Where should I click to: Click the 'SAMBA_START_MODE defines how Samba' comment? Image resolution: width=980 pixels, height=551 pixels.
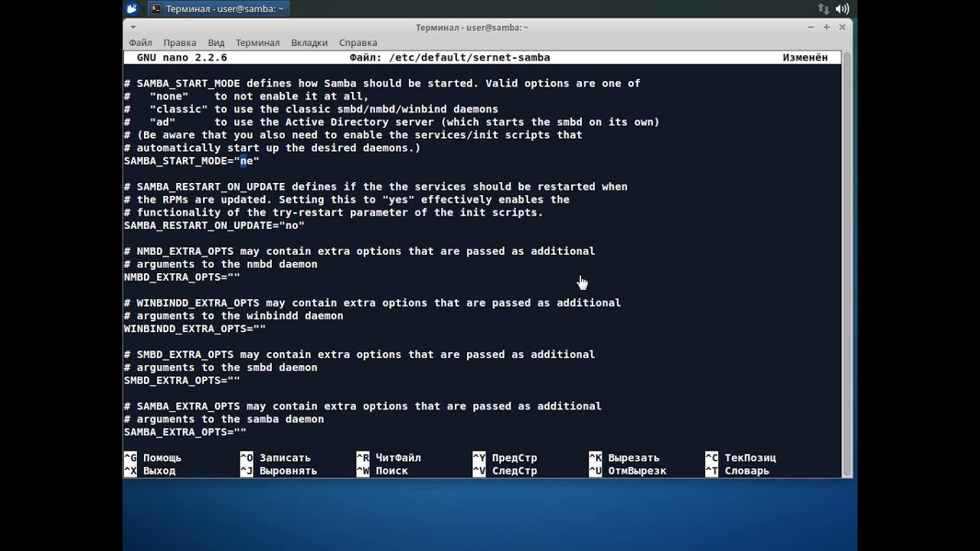pyautogui.click(x=382, y=83)
